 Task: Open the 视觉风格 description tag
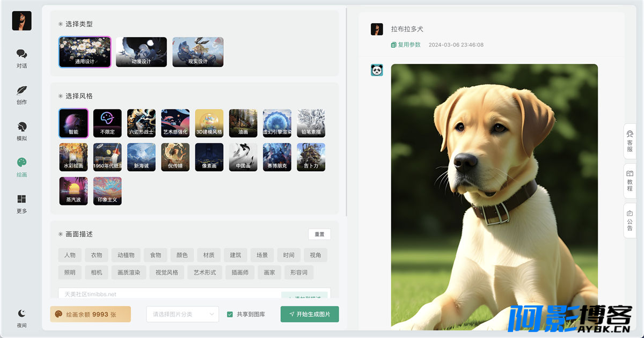(166, 273)
